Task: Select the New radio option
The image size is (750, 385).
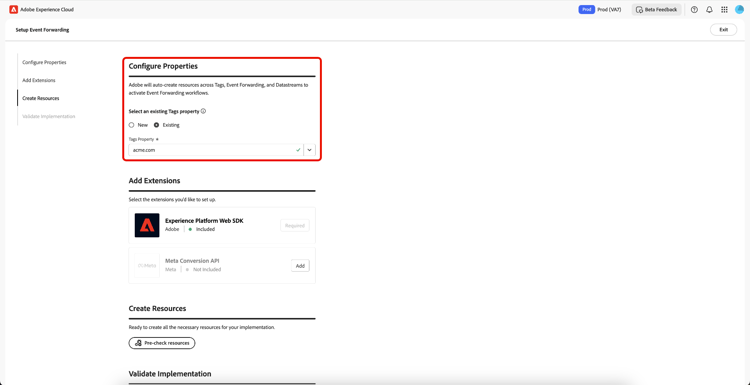Action: coord(132,125)
